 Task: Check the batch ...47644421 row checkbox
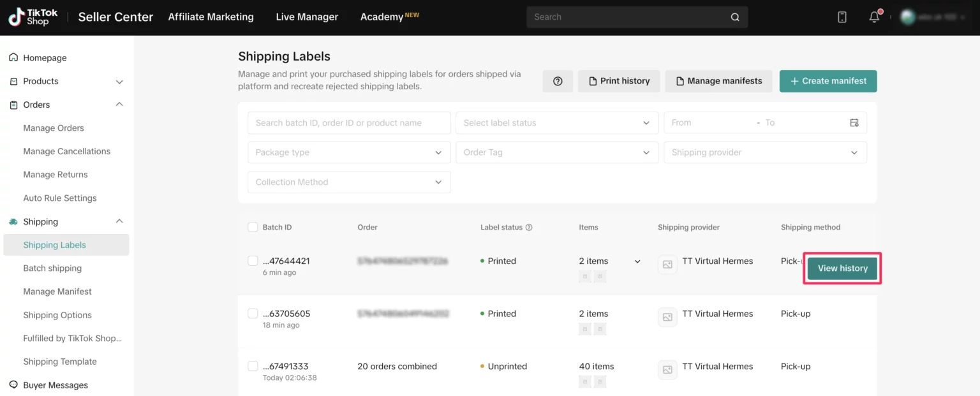click(253, 261)
